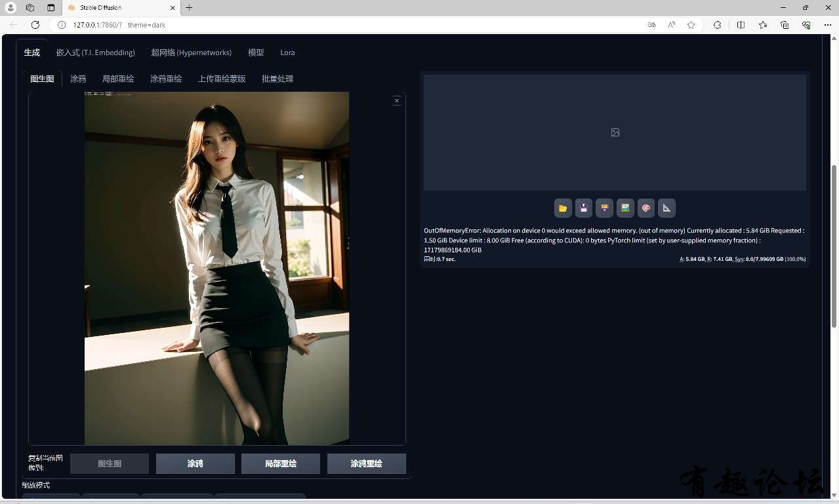This screenshot has width=839, height=504.
Task: Click the 缩放模式 label
Action: click(36, 485)
